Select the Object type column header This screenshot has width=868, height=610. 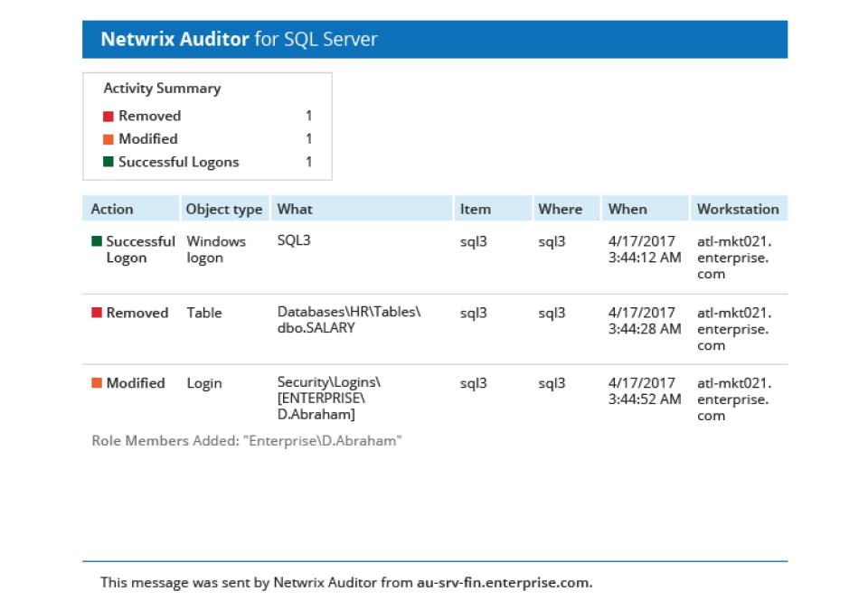tap(225, 209)
